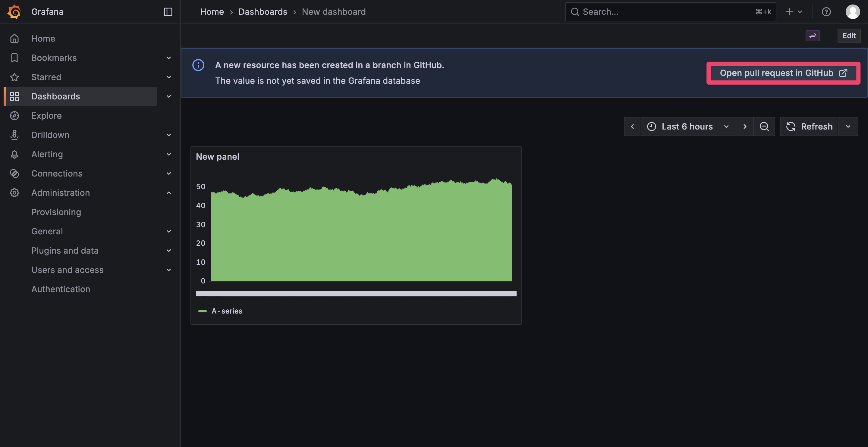The height and width of the screenshot is (447, 868).
Task: Open the refresh interval dropdown
Action: click(x=848, y=126)
